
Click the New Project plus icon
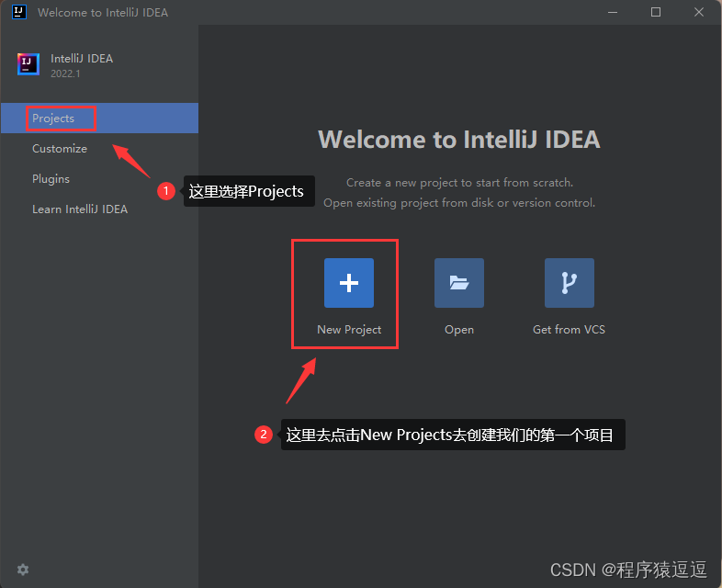pos(348,283)
